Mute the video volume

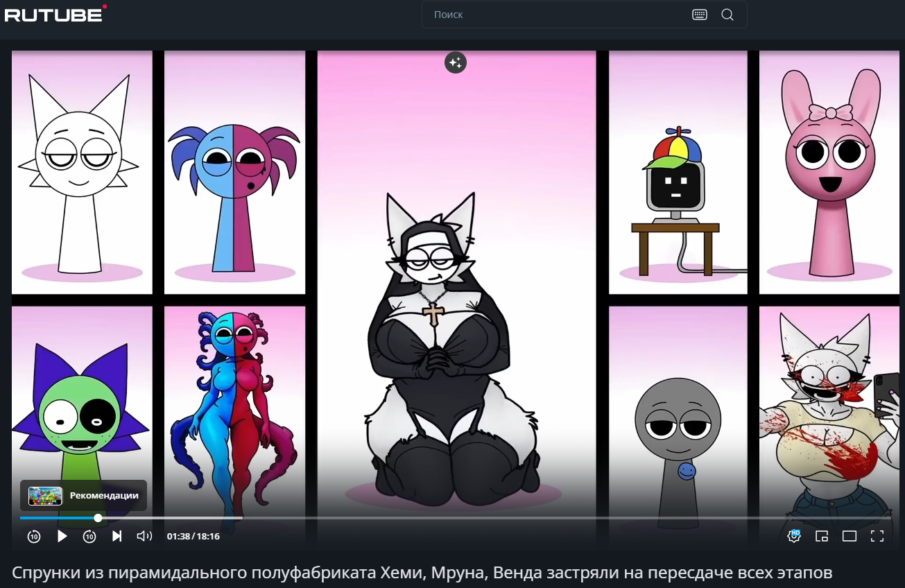click(144, 536)
